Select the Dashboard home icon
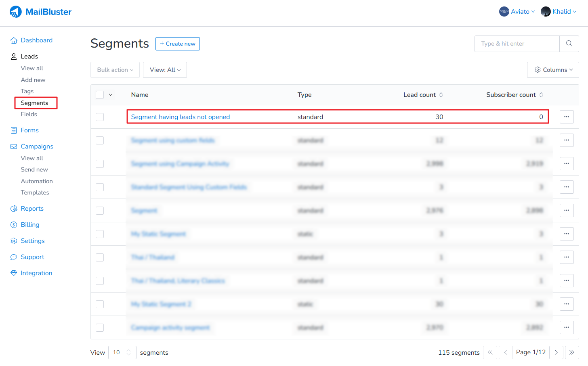Image resolution: width=588 pixels, height=366 pixels. (14, 40)
